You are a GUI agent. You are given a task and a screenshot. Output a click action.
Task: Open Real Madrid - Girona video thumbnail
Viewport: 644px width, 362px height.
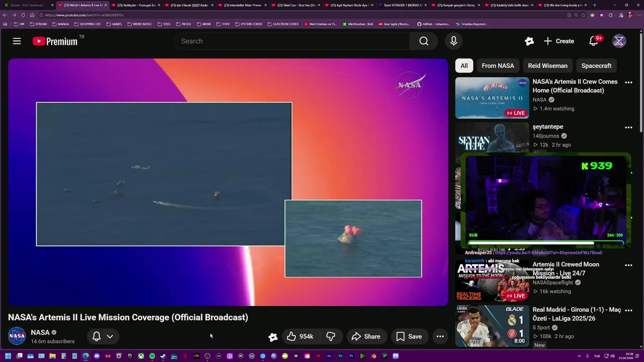point(492,326)
